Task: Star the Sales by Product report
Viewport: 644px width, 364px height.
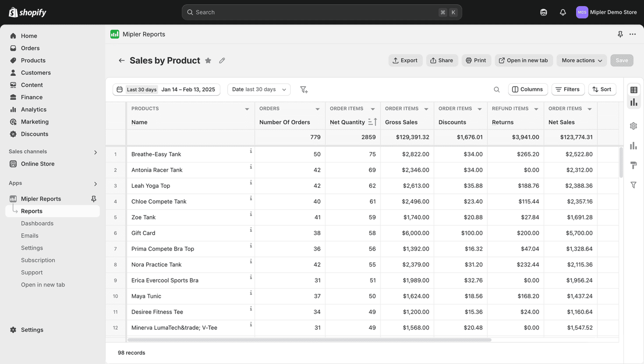Action: [x=208, y=60]
